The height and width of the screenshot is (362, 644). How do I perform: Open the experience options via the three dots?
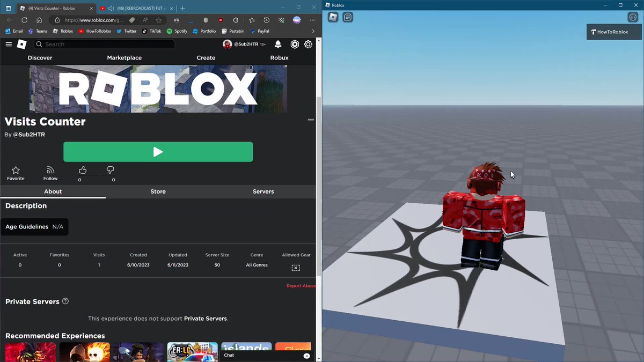311,120
